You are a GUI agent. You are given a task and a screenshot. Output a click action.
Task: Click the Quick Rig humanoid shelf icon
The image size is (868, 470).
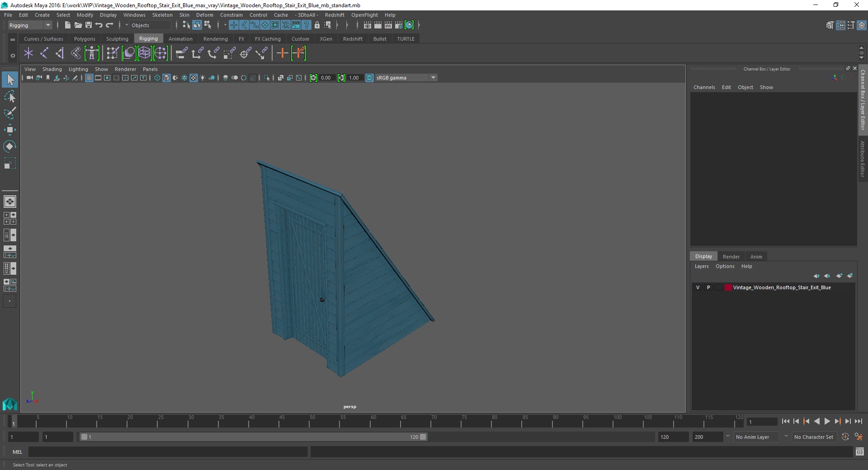tap(92, 53)
